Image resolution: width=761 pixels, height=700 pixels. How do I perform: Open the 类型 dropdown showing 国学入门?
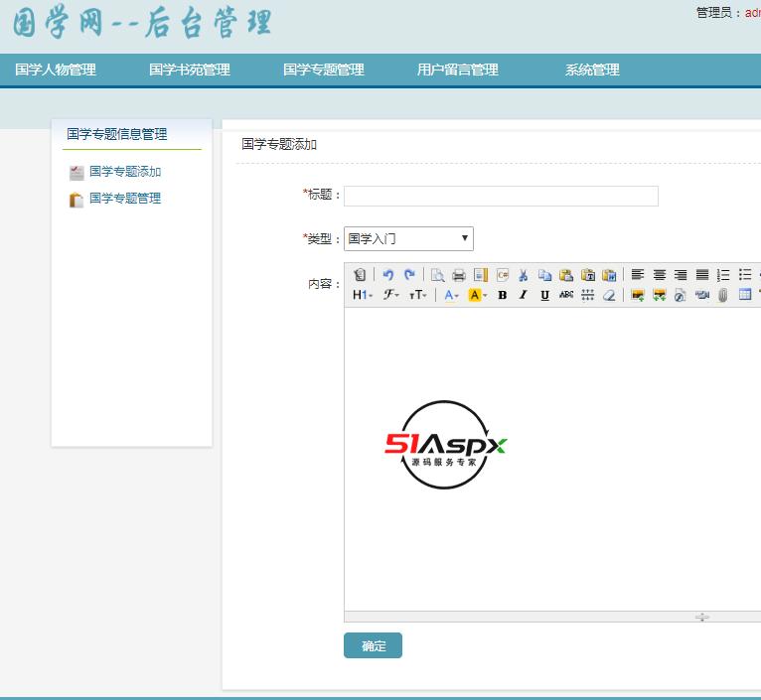point(408,238)
